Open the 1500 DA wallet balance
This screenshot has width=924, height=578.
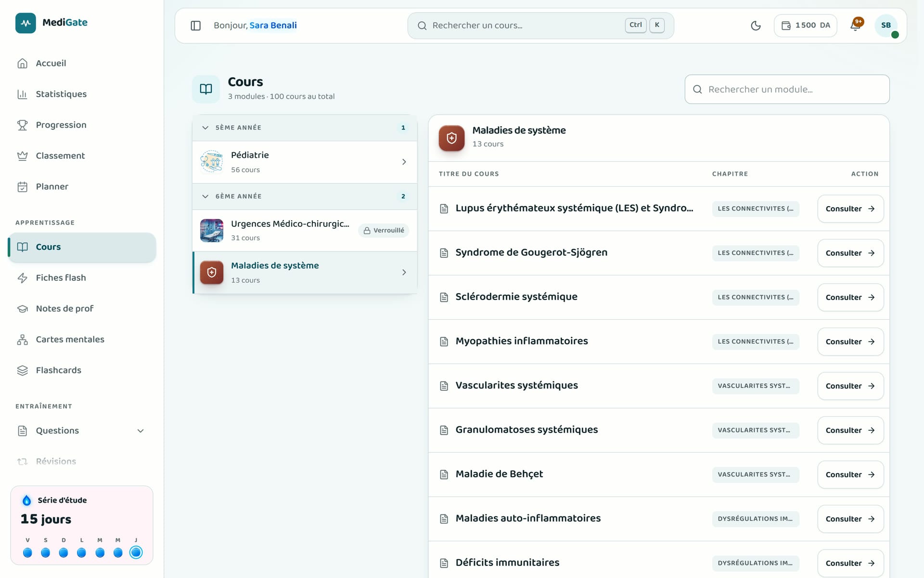click(805, 26)
